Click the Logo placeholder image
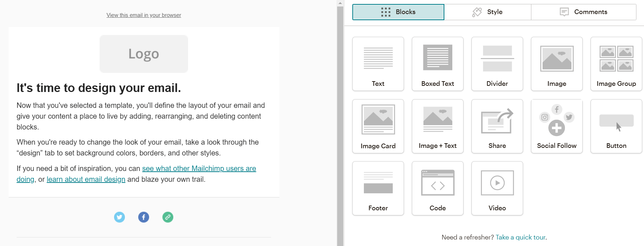Screen dimensions: 644x246 (144, 54)
